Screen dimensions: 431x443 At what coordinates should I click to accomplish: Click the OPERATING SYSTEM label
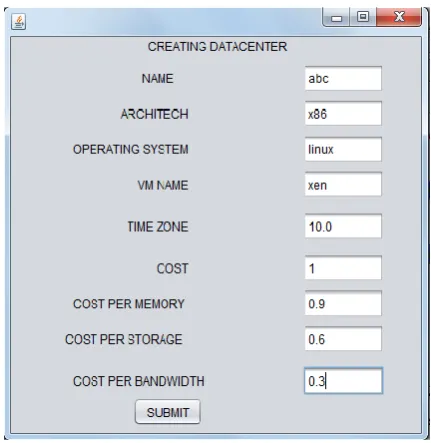pyautogui.click(x=131, y=149)
